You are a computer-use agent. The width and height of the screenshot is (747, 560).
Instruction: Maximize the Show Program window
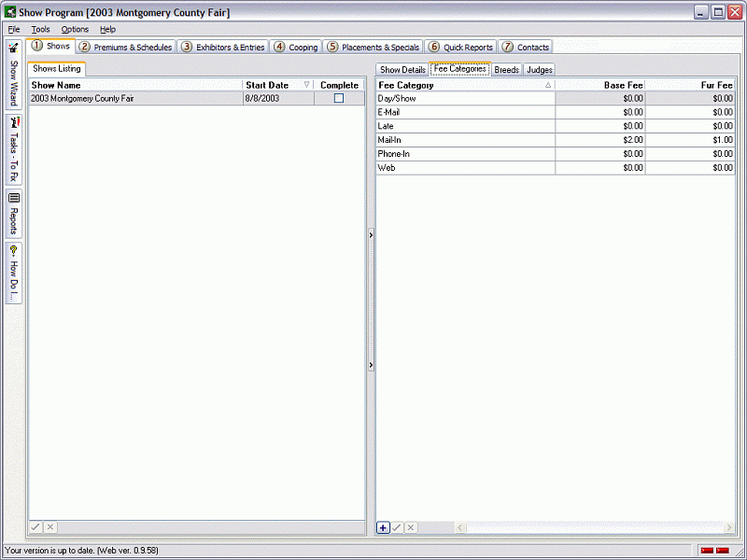[x=718, y=12]
